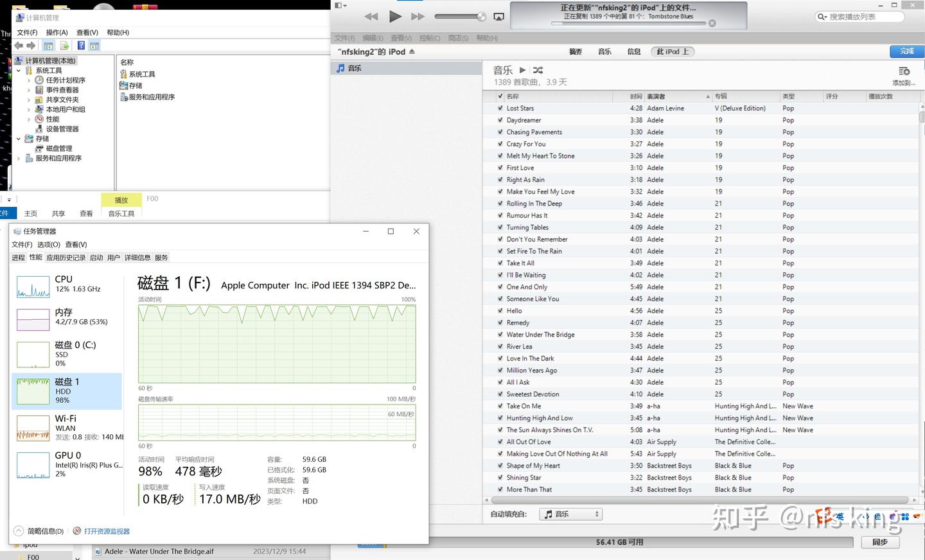Open Autofill source dropdown (音乐)
Screen dimensions: 925x560
(570, 514)
